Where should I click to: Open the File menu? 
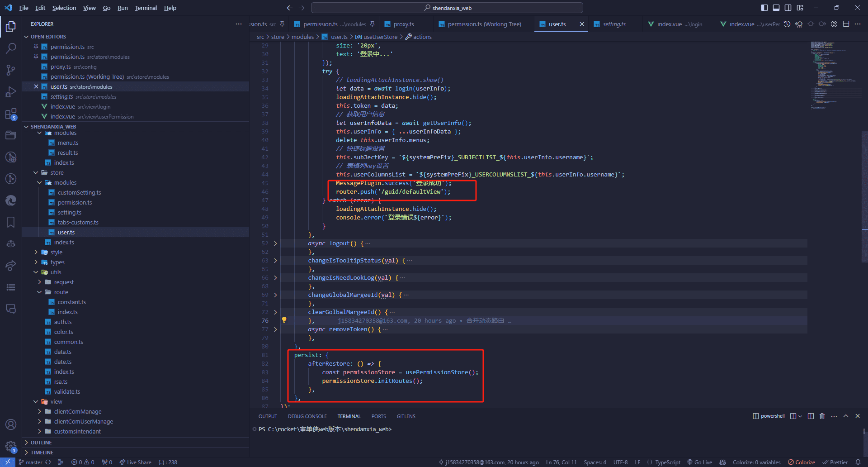tap(24, 8)
